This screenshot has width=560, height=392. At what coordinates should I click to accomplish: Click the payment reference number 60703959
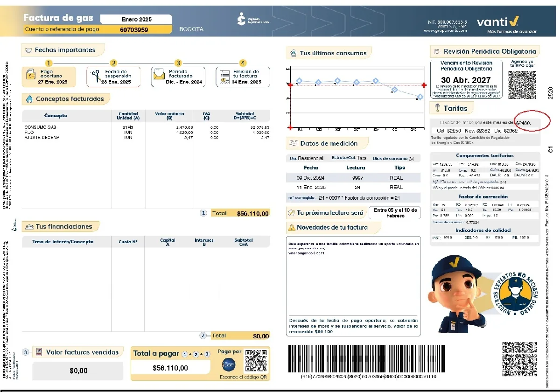[134, 29]
